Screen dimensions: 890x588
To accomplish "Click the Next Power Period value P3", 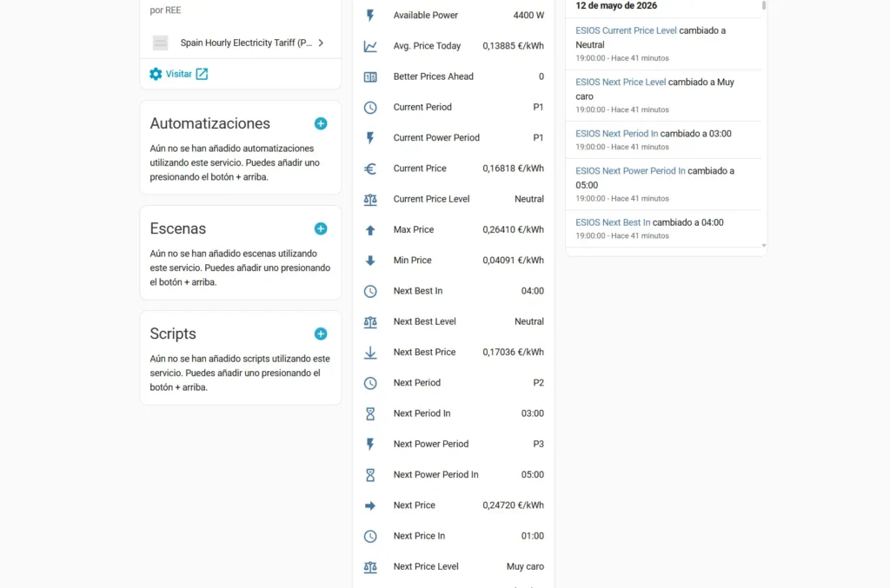I will [x=538, y=444].
